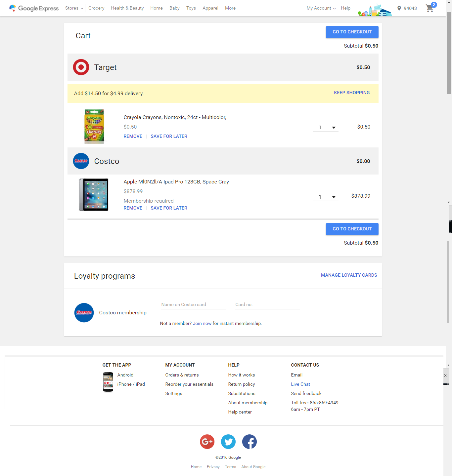Open the More menu
This screenshot has height=476, width=452.
tap(230, 8)
